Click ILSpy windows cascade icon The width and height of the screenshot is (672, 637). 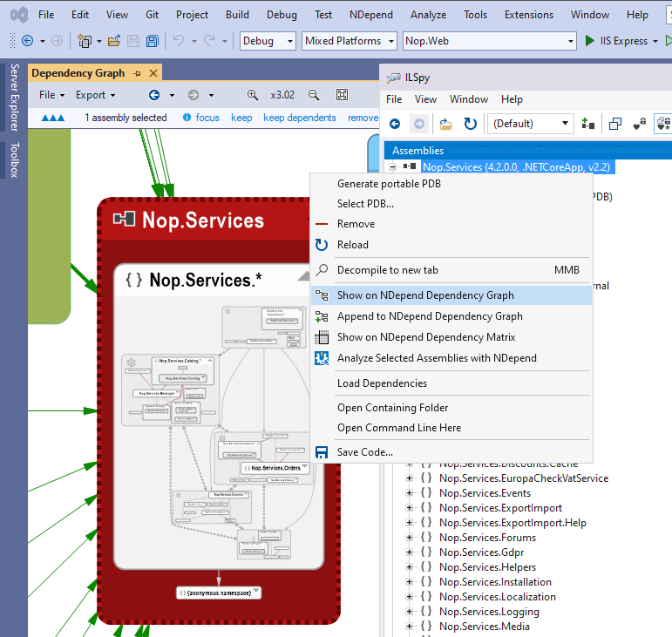click(x=615, y=124)
